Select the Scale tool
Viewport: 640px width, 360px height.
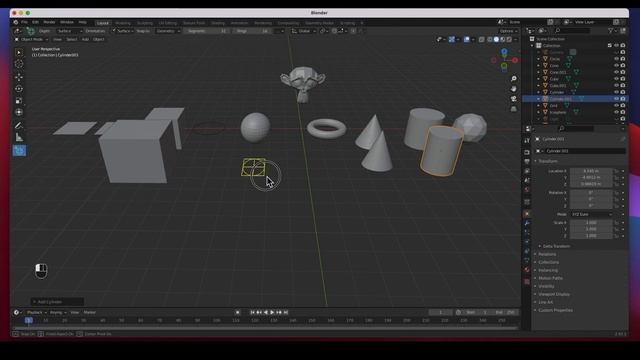[x=19, y=100]
